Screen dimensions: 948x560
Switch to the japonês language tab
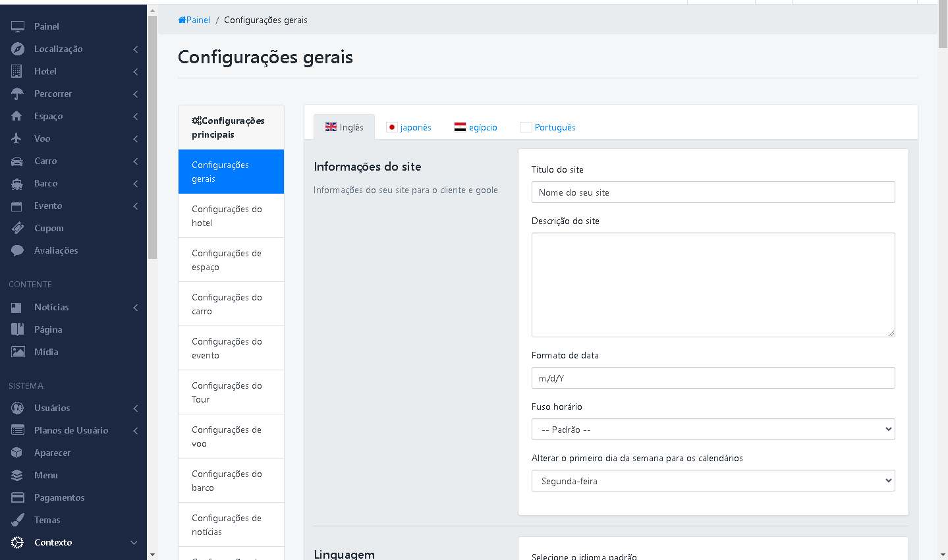pyautogui.click(x=409, y=127)
